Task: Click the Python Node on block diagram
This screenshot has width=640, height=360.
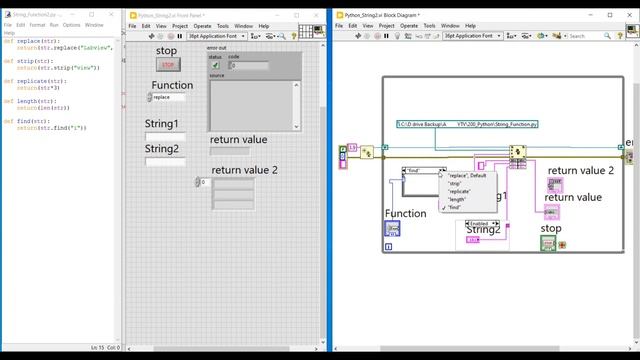Action: coord(518,156)
